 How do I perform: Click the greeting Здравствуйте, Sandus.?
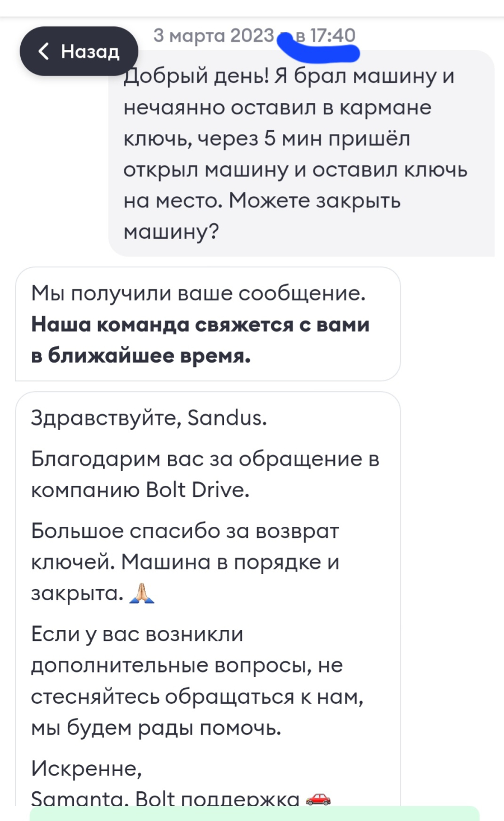point(149,418)
